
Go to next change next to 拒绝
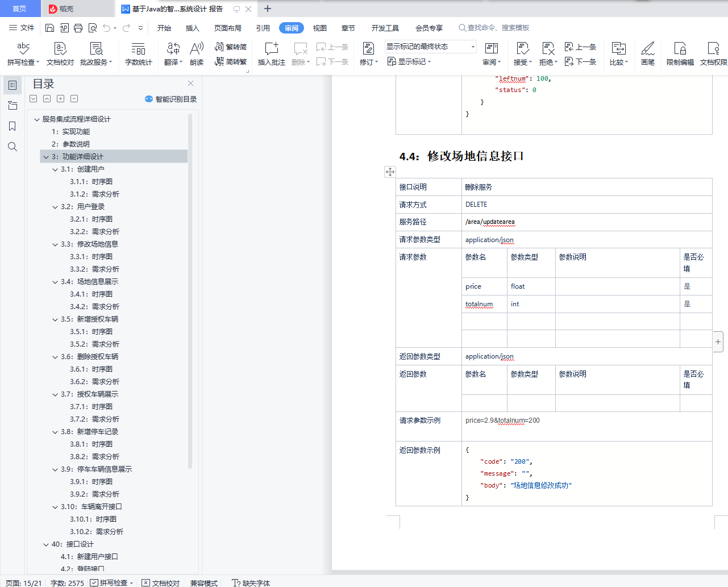580,61
